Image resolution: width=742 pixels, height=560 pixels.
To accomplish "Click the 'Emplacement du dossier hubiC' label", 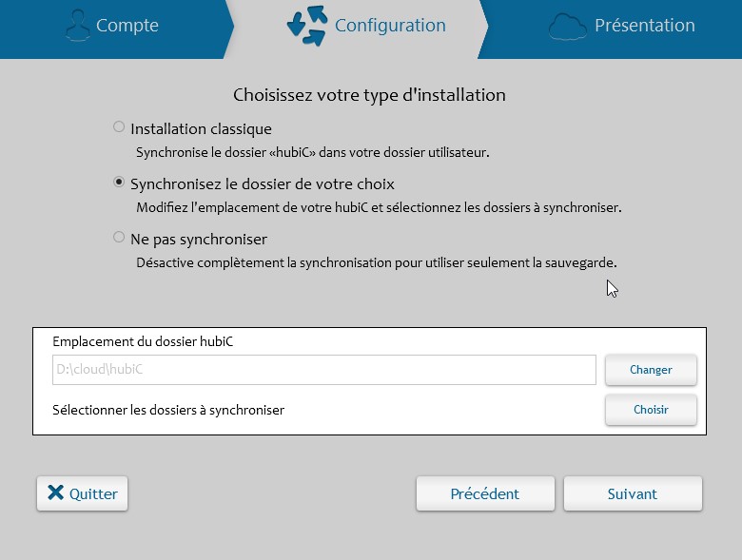I will [143, 342].
